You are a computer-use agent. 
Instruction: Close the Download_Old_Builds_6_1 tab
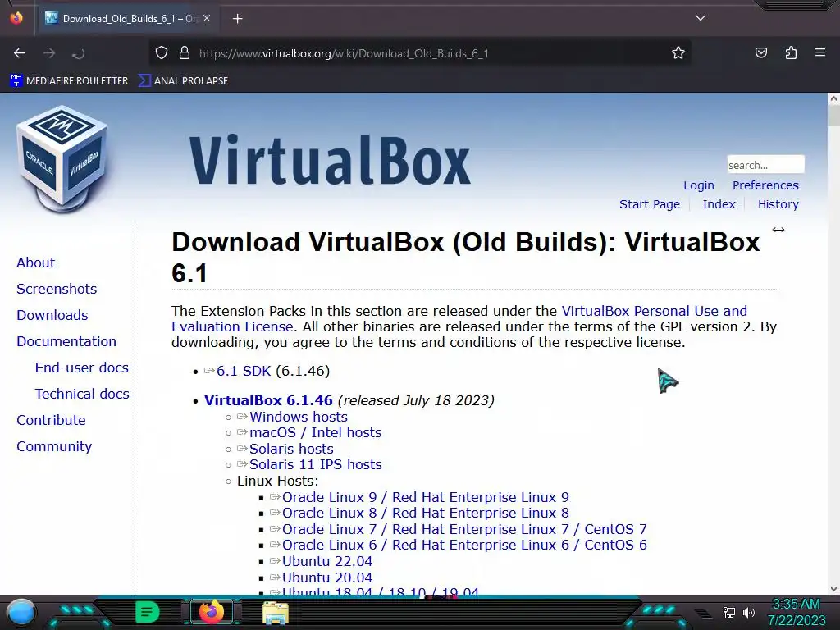click(207, 19)
